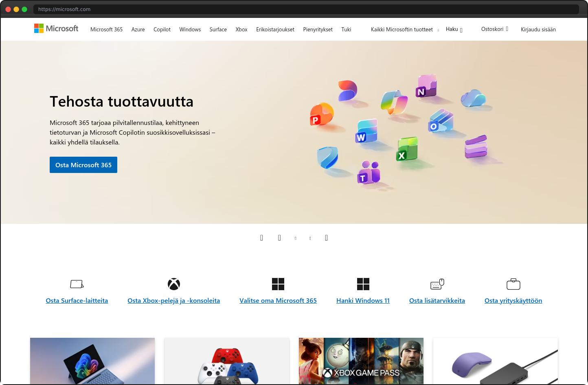
Task: Click the Microsoft four-square logo
Action: tap(39, 28)
